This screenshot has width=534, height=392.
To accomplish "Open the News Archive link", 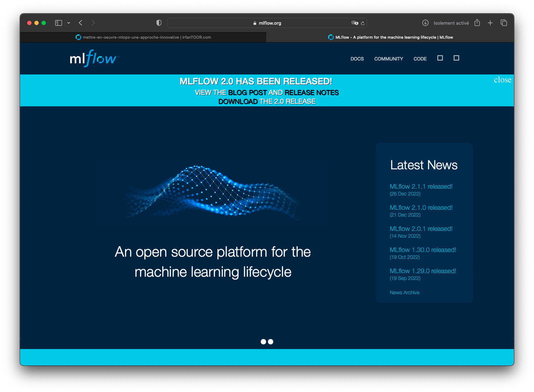I will point(404,292).
